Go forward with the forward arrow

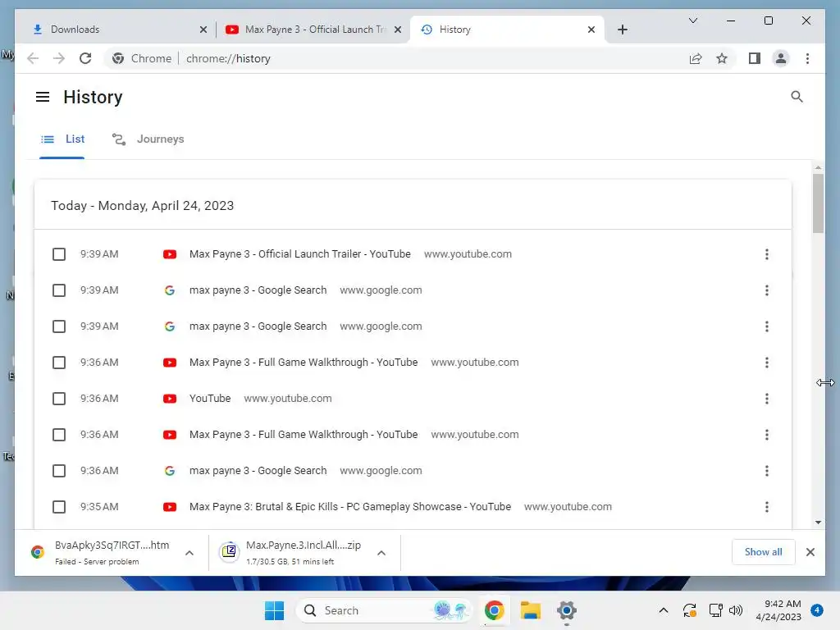pos(59,58)
